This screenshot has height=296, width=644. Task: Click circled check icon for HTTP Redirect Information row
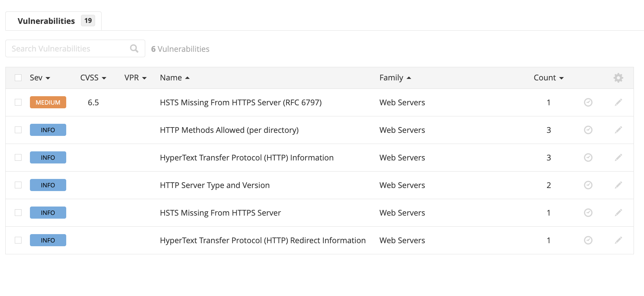point(588,240)
